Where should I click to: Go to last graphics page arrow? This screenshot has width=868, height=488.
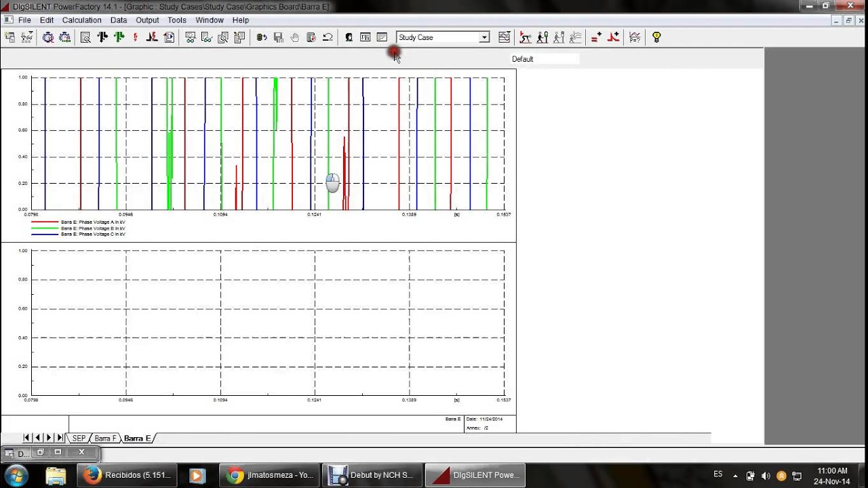click(60, 439)
